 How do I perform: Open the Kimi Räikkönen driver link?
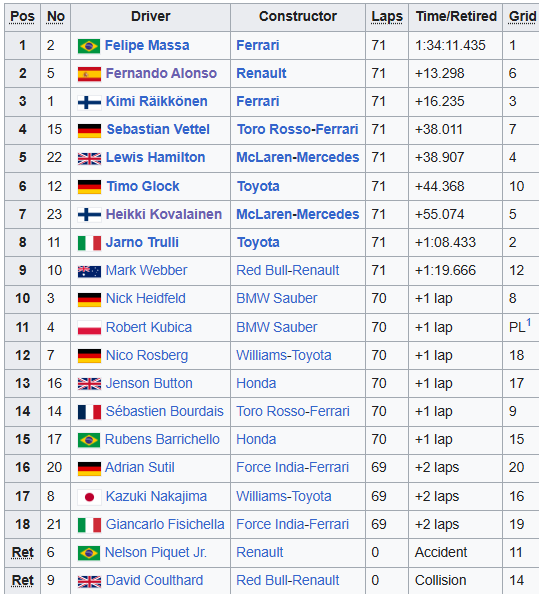click(157, 101)
